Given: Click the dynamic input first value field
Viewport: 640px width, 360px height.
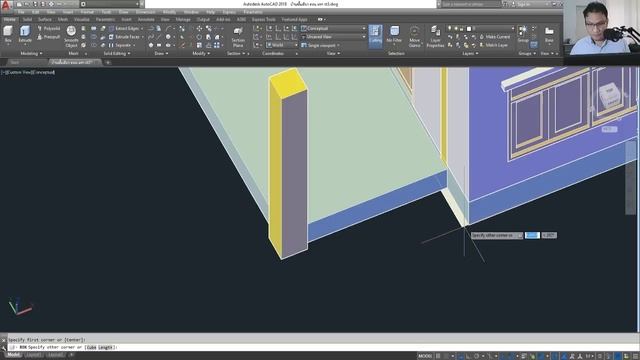Looking at the screenshot, I should 532,236.
